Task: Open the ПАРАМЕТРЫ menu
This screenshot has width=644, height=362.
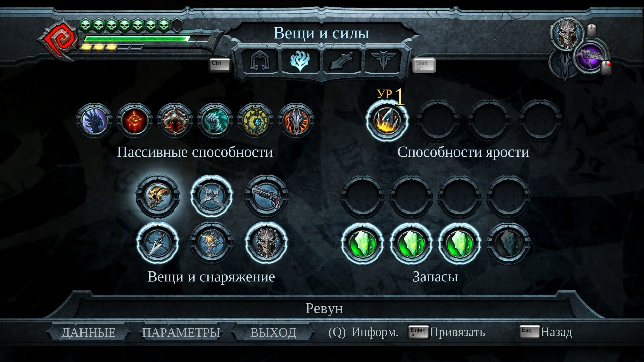Action: pos(181,332)
